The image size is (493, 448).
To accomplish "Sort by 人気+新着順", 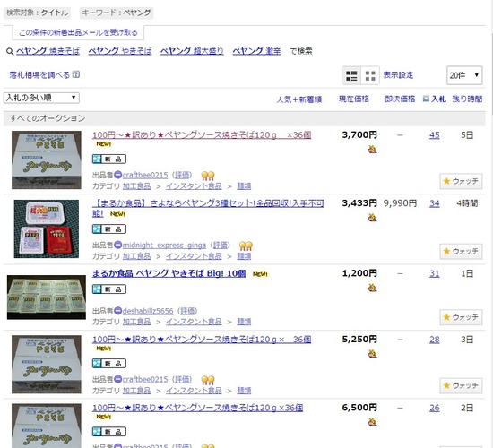I will click(299, 99).
